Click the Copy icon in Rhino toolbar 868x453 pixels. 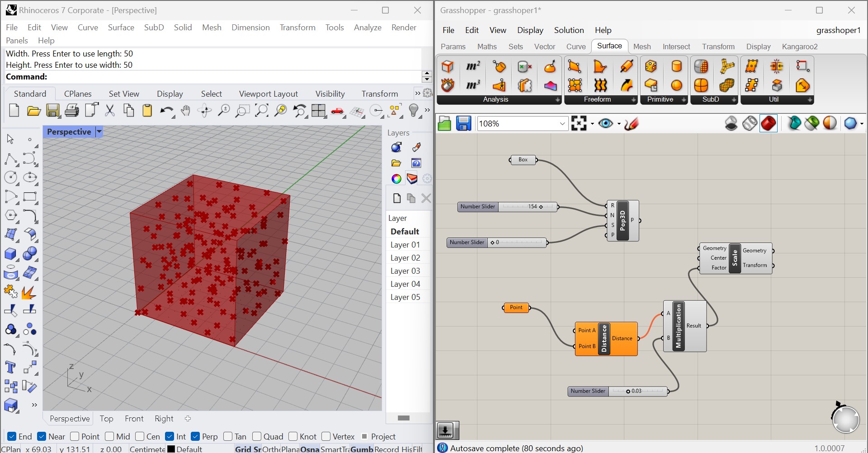pos(129,111)
